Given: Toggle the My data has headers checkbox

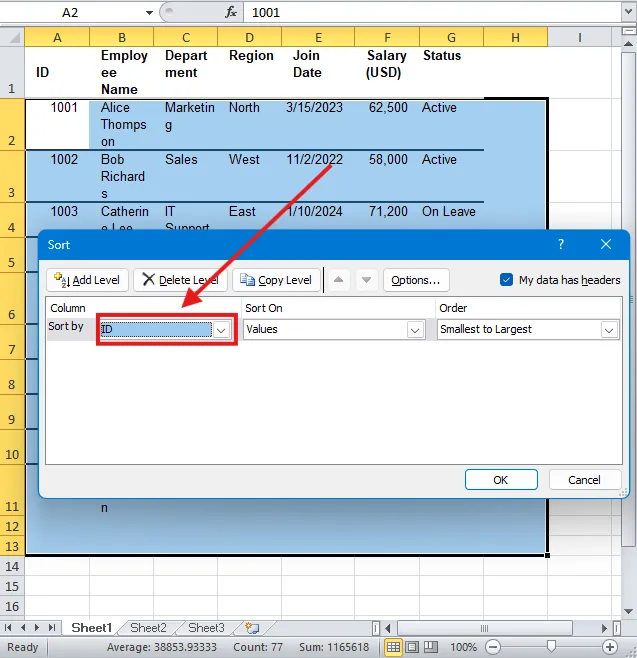Looking at the screenshot, I should tap(506, 280).
